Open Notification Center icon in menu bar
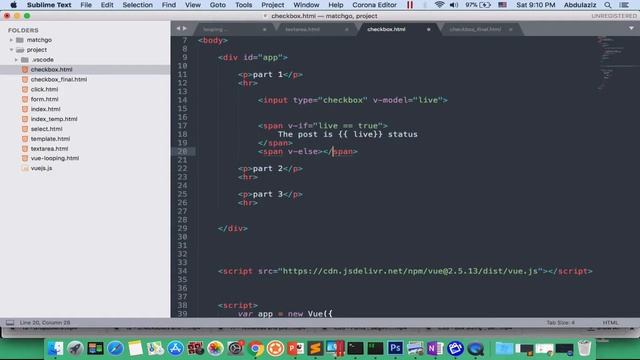 624,5
